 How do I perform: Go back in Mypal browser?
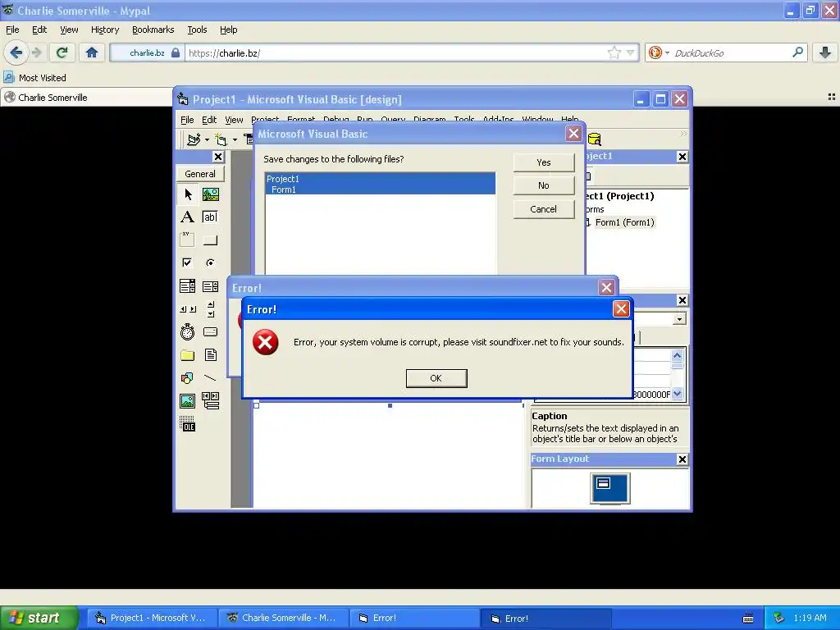click(x=16, y=52)
